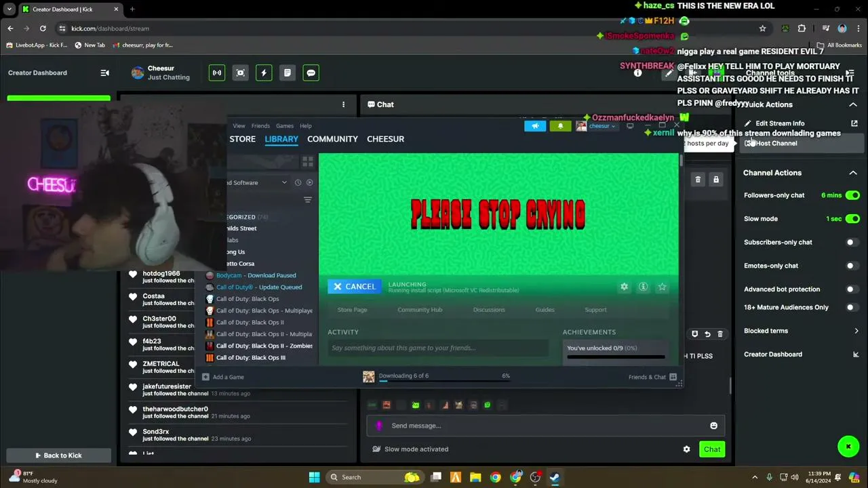Go Back to Kick
Screen dimensions: 868x488
pos(58,455)
